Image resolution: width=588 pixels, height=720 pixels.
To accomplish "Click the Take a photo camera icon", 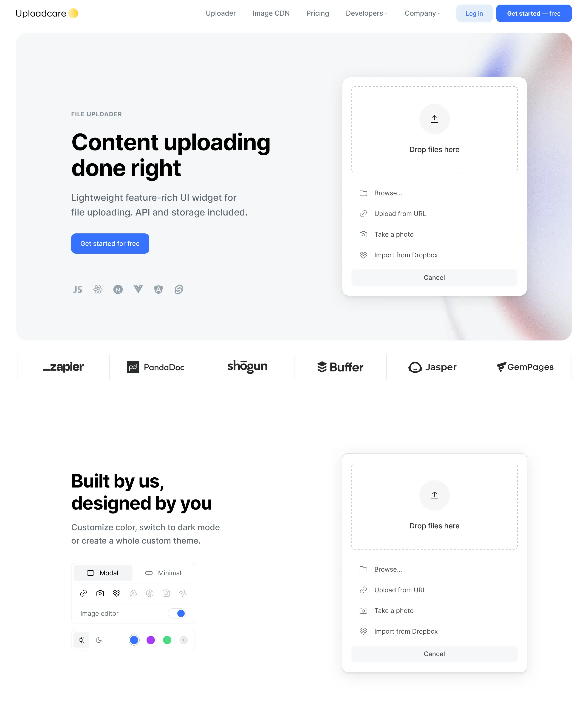I will (363, 234).
